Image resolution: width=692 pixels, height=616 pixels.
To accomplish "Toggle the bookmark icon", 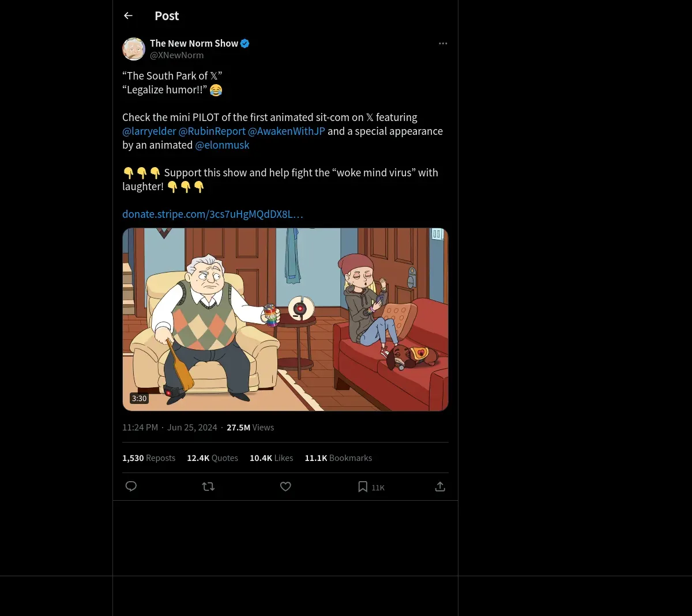I will 363,486.
